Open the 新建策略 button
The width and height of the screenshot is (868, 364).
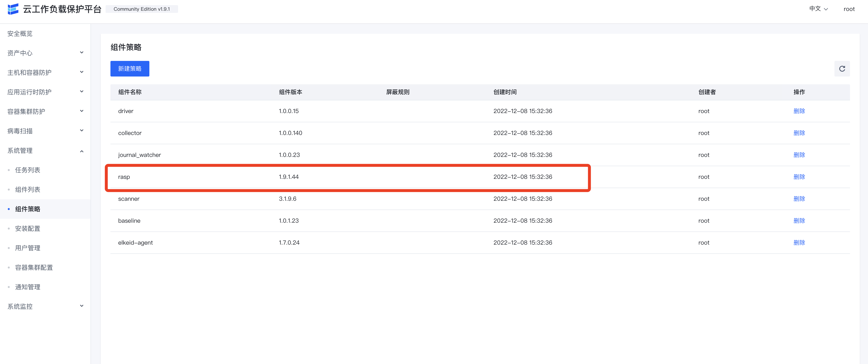129,68
